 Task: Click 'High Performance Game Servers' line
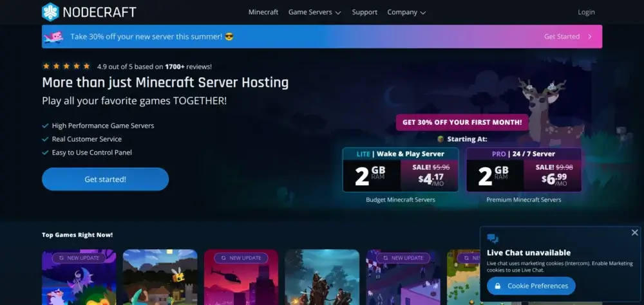pos(102,125)
